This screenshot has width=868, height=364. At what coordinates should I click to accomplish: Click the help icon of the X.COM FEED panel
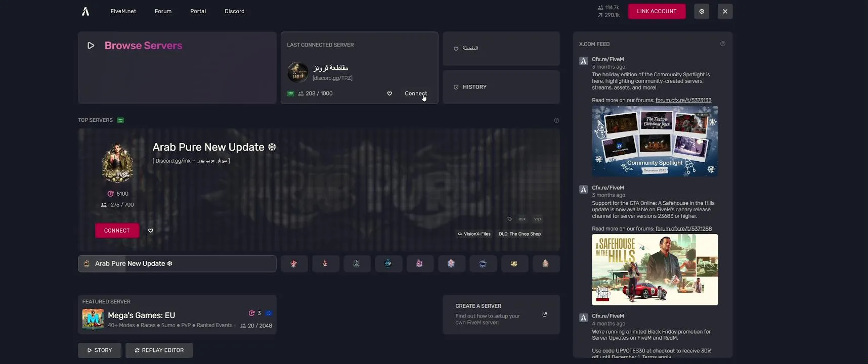click(722, 44)
